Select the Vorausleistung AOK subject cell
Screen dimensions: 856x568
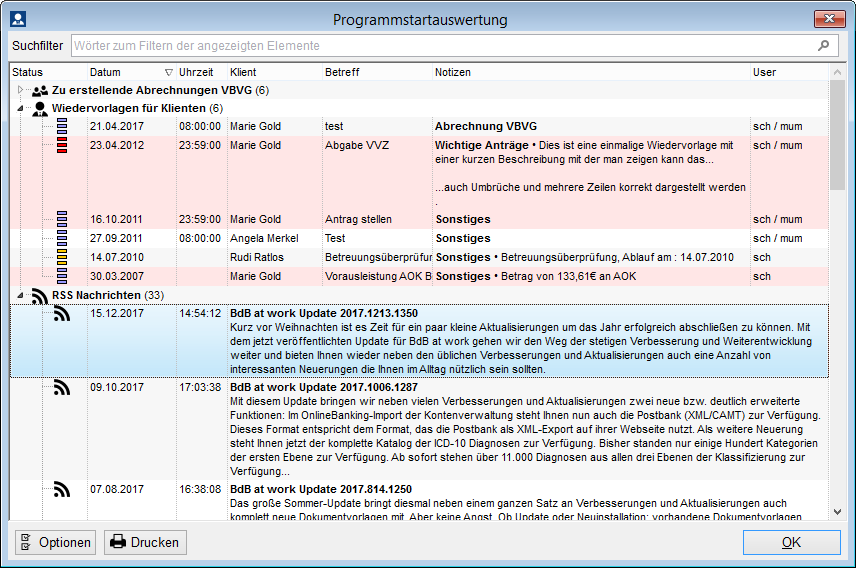(378, 276)
